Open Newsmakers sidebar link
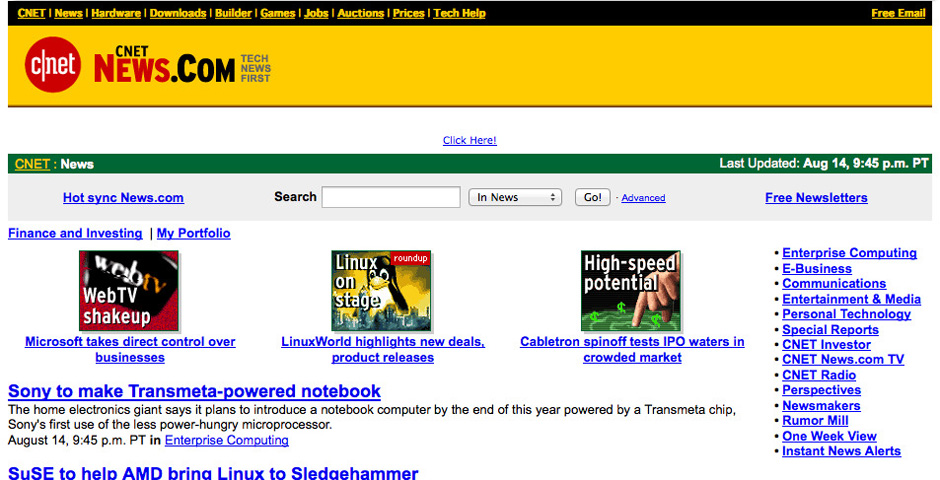 click(821, 406)
